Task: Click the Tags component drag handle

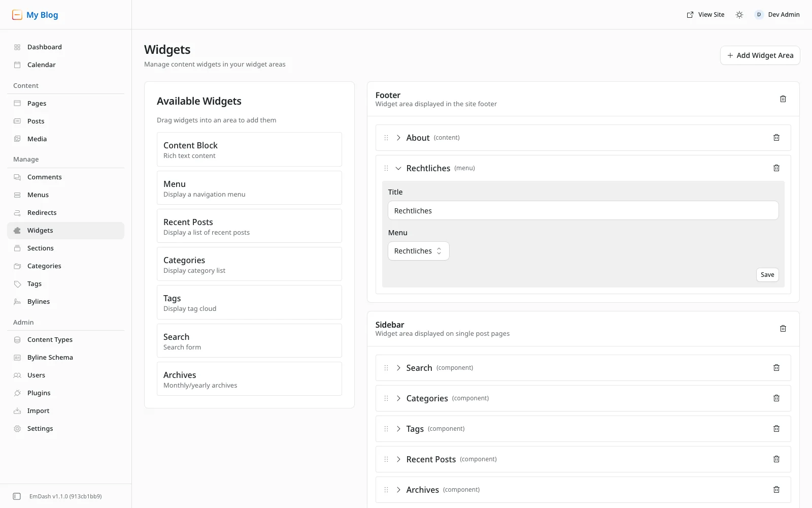Action: click(x=386, y=429)
